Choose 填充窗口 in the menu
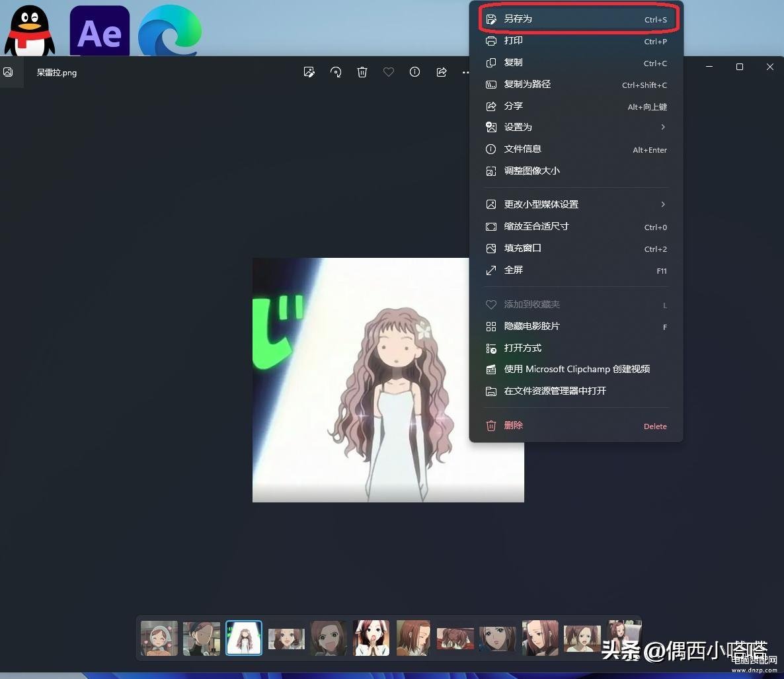The width and height of the screenshot is (784, 679). (576, 249)
